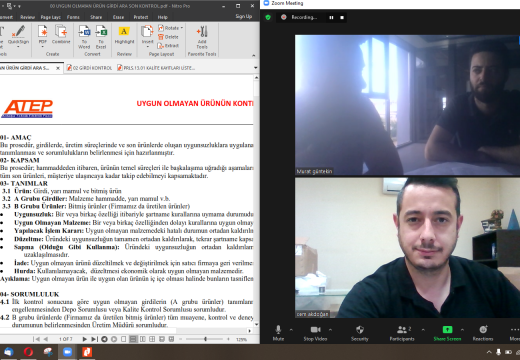The width and height of the screenshot is (520, 360).
Task: Expand the document tabs list arrow
Action: [256, 68]
